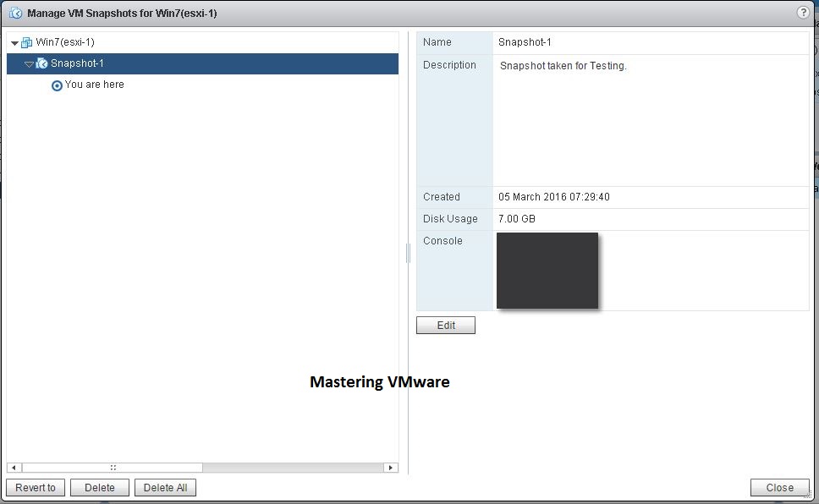The width and height of the screenshot is (819, 504).
Task: Select the Snapshot-1 tree row
Action: (203, 63)
